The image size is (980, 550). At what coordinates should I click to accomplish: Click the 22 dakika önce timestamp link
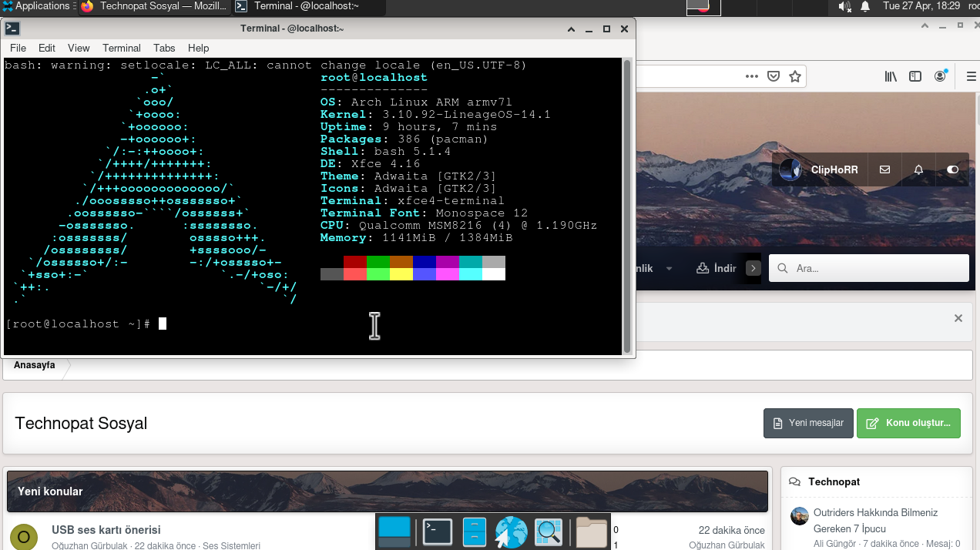pos(731,530)
